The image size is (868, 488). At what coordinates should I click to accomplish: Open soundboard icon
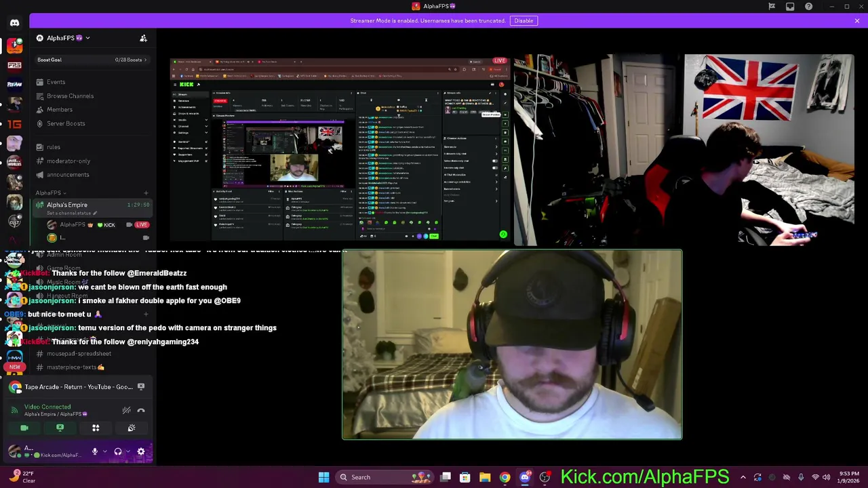[x=132, y=428]
